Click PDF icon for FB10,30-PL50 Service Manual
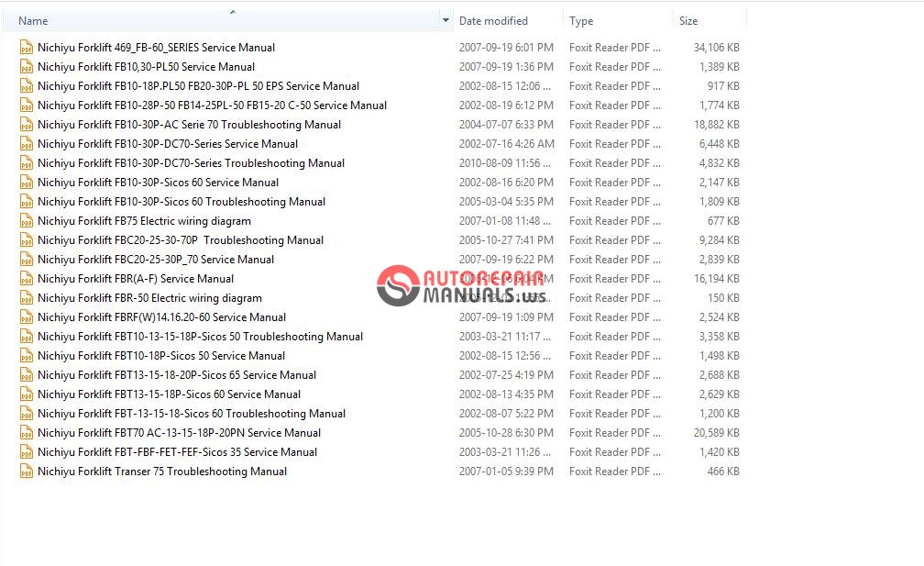Viewport: 924px width, 566px height. tap(26, 67)
